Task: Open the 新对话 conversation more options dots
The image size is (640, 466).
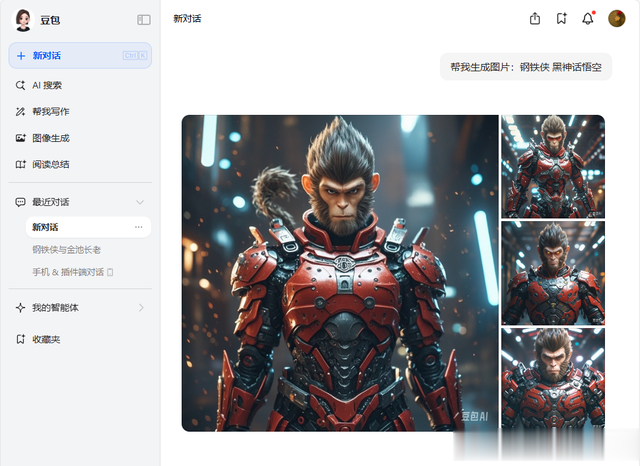Action: click(139, 227)
